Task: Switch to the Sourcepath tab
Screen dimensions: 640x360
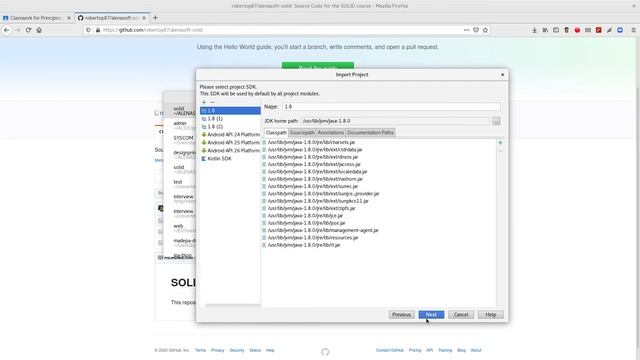Action: pyautogui.click(x=302, y=133)
